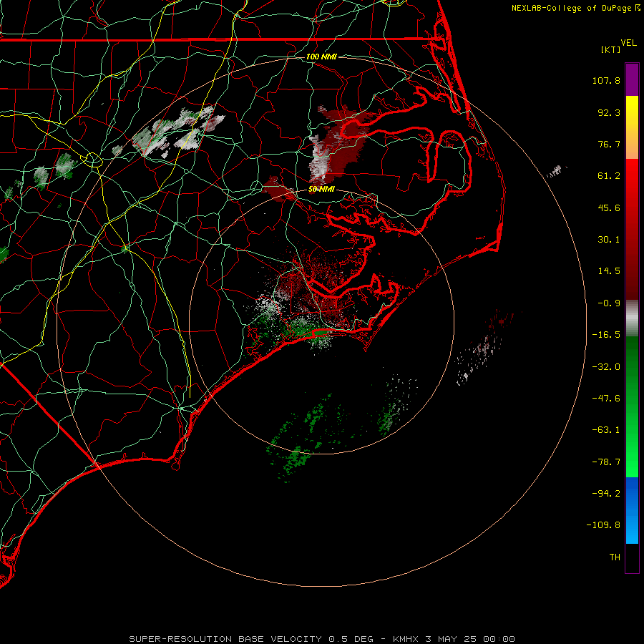Select the 45.6 velocity scale value

(609, 208)
